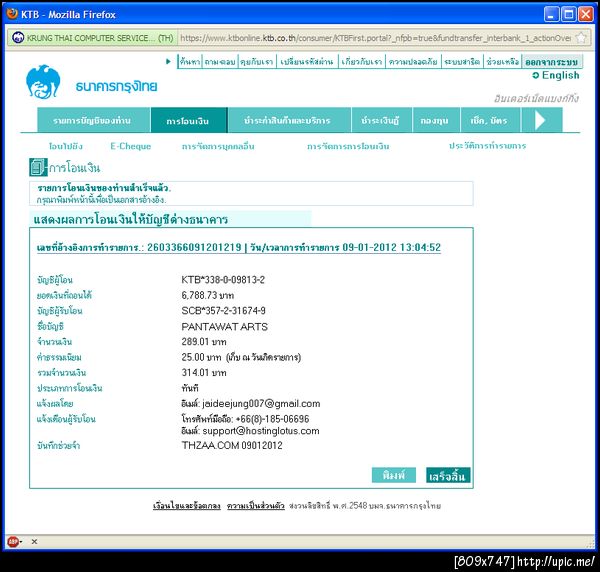600x572 pixels.
Task: Click the English language arrow icon
Action: pyautogui.click(x=536, y=75)
